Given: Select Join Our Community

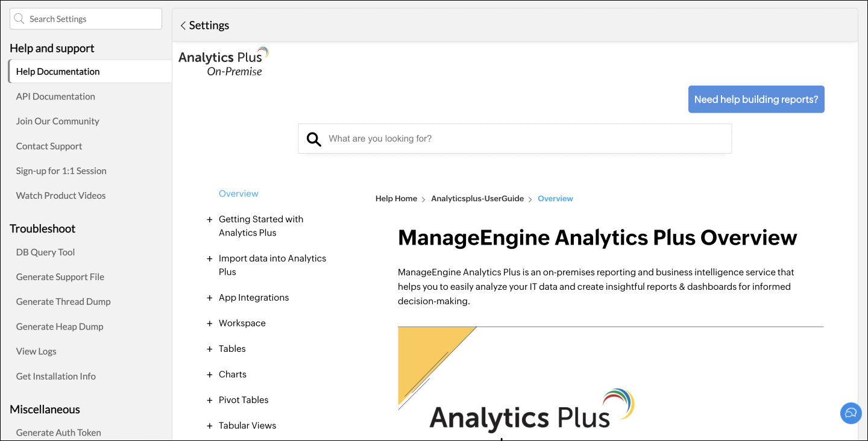Looking at the screenshot, I should click(x=57, y=121).
